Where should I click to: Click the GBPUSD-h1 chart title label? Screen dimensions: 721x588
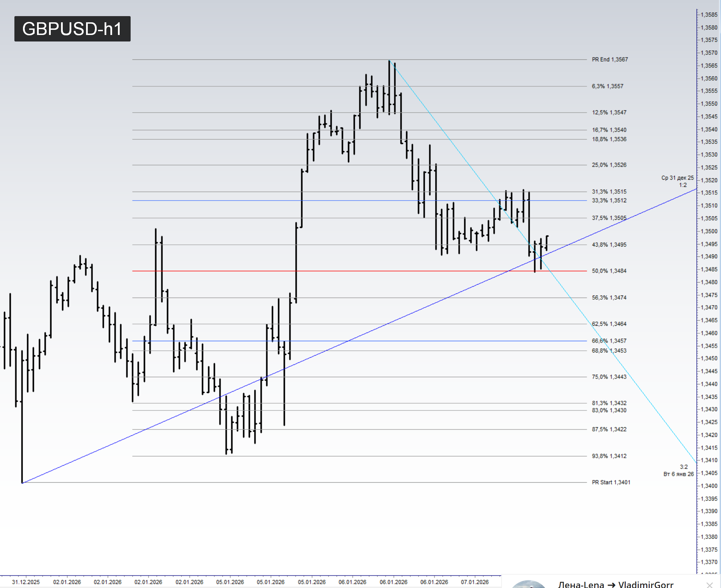[72, 29]
